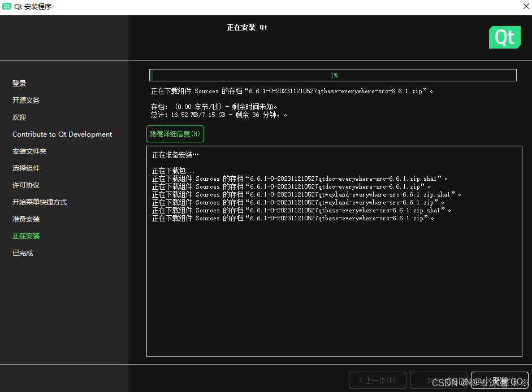Click log line for qtbase zip.sha1
This screenshot has height=392, width=532.
pos(302,210)
